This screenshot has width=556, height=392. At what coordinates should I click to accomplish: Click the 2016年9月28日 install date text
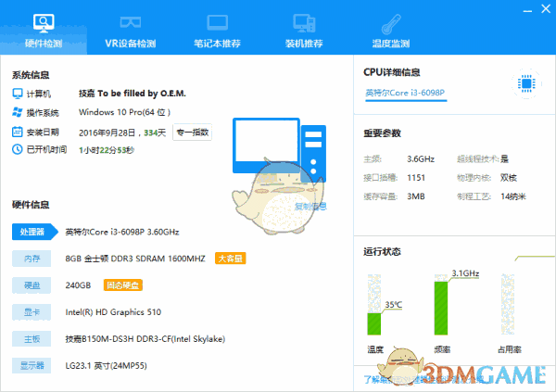coord(107,133)
